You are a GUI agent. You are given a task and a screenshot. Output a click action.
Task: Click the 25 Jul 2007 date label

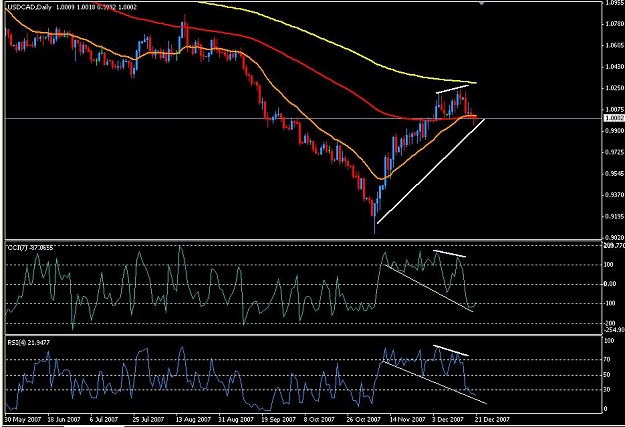coord(148,419)
